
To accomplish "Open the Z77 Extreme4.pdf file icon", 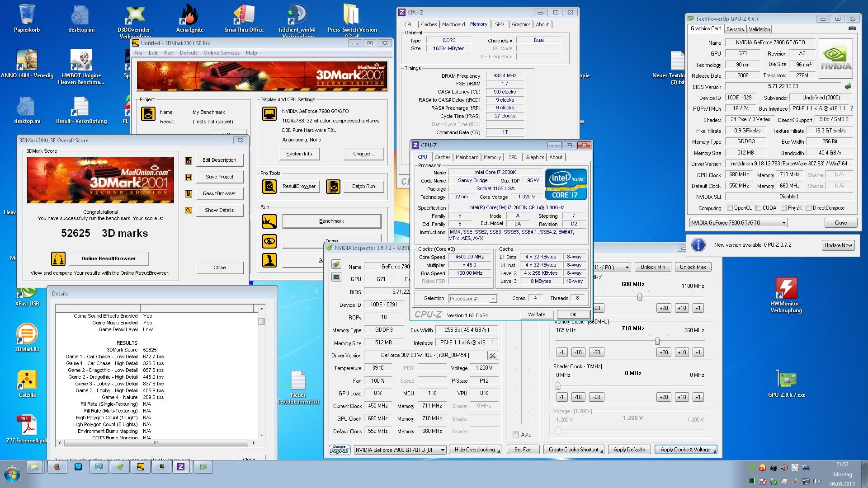I will pyautogui.click(x=26, y=428).
